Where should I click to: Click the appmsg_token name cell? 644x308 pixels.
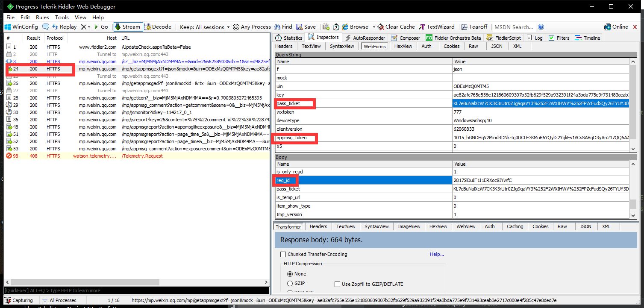coord(364,138)
